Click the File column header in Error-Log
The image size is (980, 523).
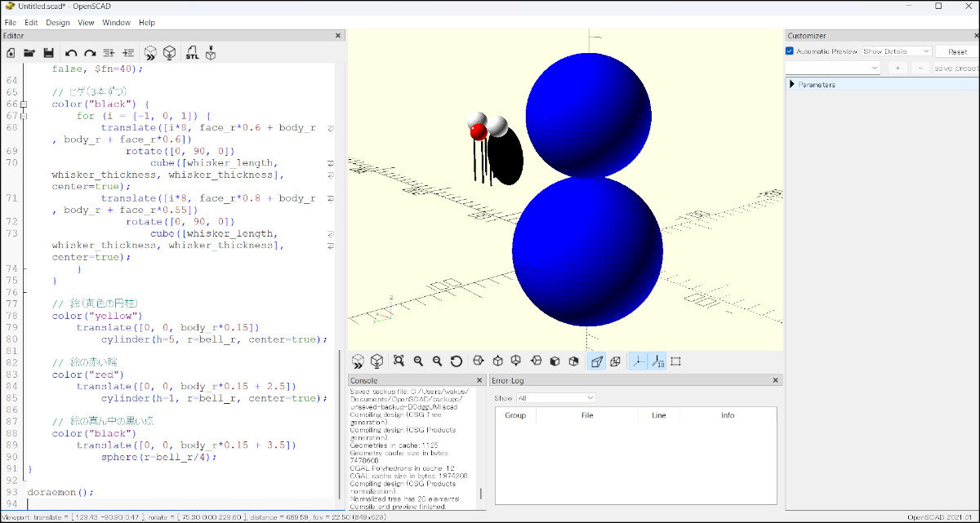pyautogui.click(x=587, y=415)
